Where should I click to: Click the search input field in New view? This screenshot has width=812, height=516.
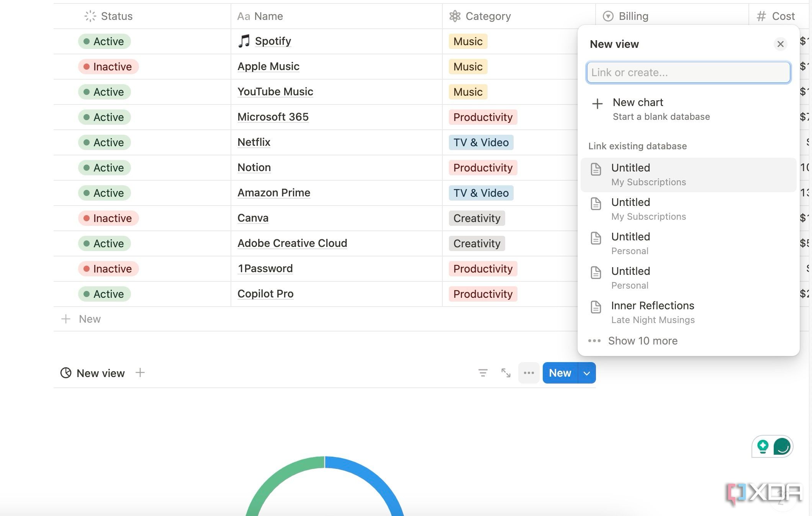[x=688, y=72]
